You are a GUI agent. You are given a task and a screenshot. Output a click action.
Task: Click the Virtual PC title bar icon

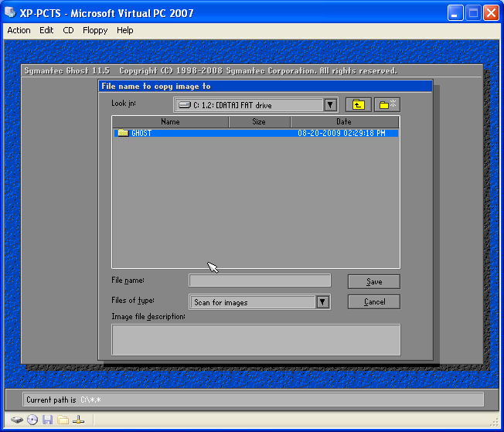click(10, 12)
